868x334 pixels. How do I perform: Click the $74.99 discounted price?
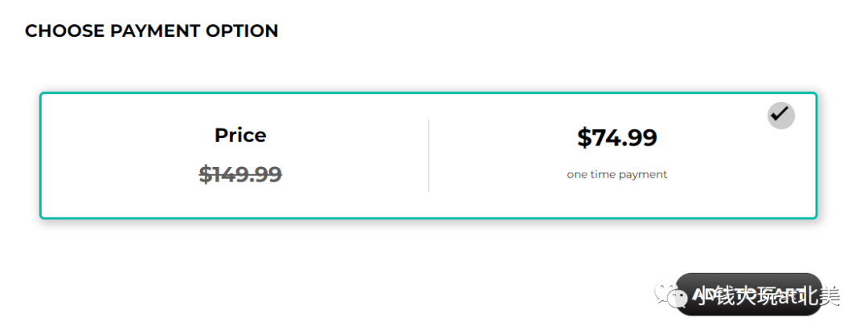click(617, 138)
